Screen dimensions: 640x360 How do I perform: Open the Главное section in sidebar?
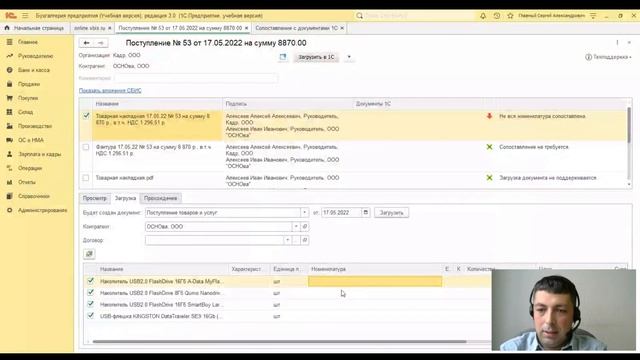[28, 42]
